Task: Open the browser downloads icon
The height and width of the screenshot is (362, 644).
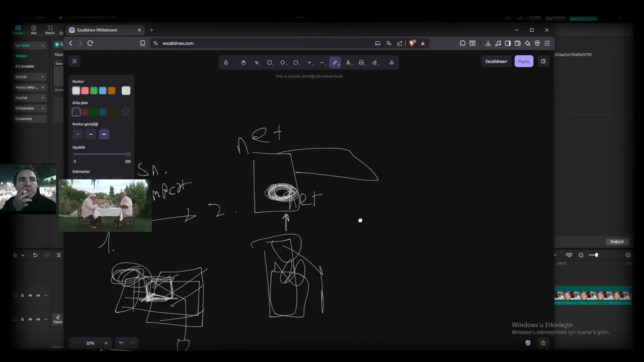Action: pyautogui.click(x=488, y=43)
